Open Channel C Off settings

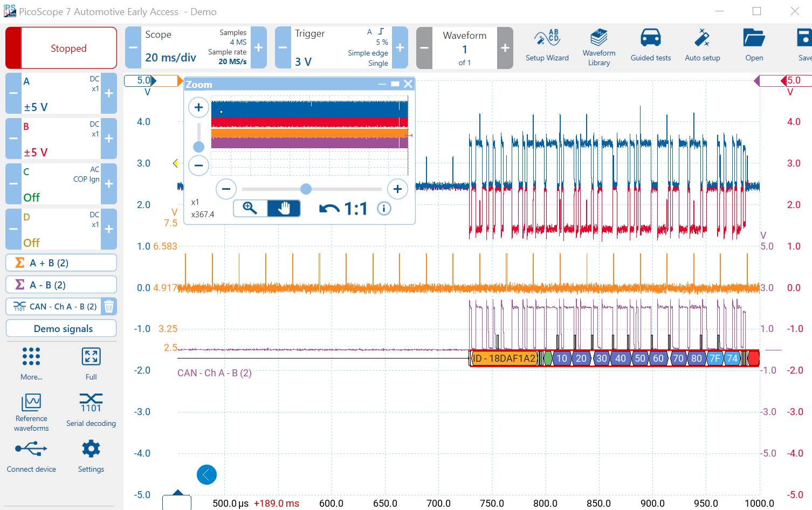[x=61, y=184]
